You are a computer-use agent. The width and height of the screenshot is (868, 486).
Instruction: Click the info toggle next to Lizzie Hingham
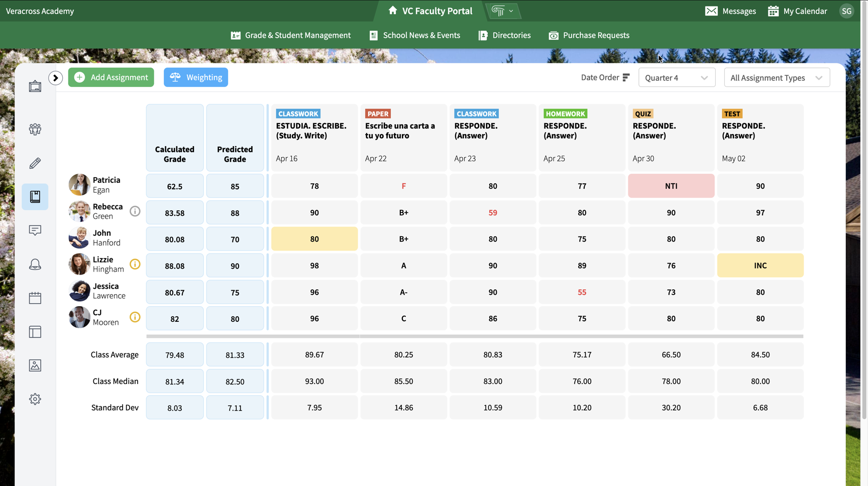pos(135,264)
